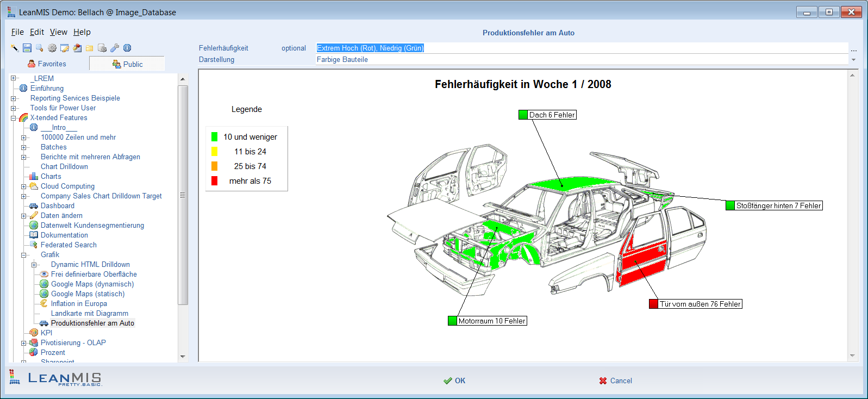Switch to the Favorites tab
868x399 pixels.
coord(47,64)
